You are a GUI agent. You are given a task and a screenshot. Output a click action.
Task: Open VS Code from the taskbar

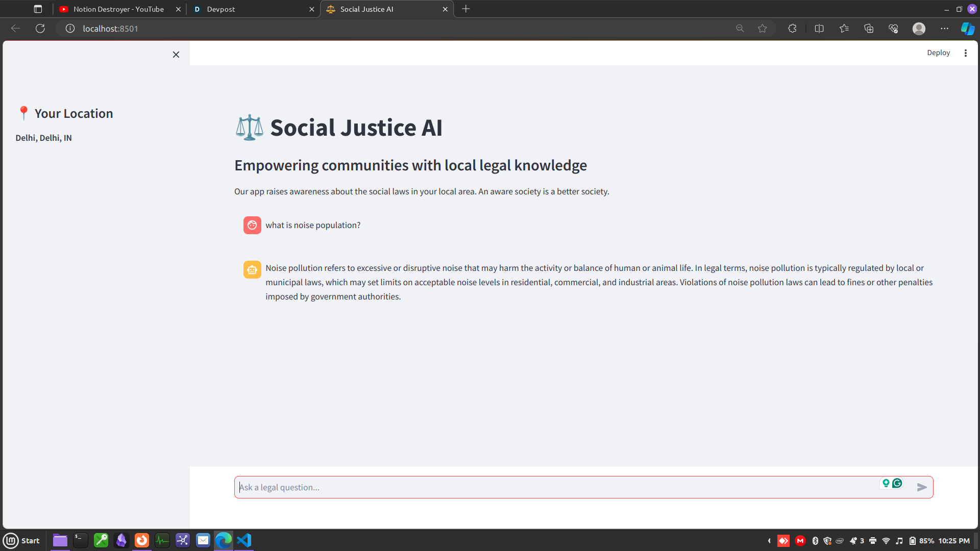(244, 540)
